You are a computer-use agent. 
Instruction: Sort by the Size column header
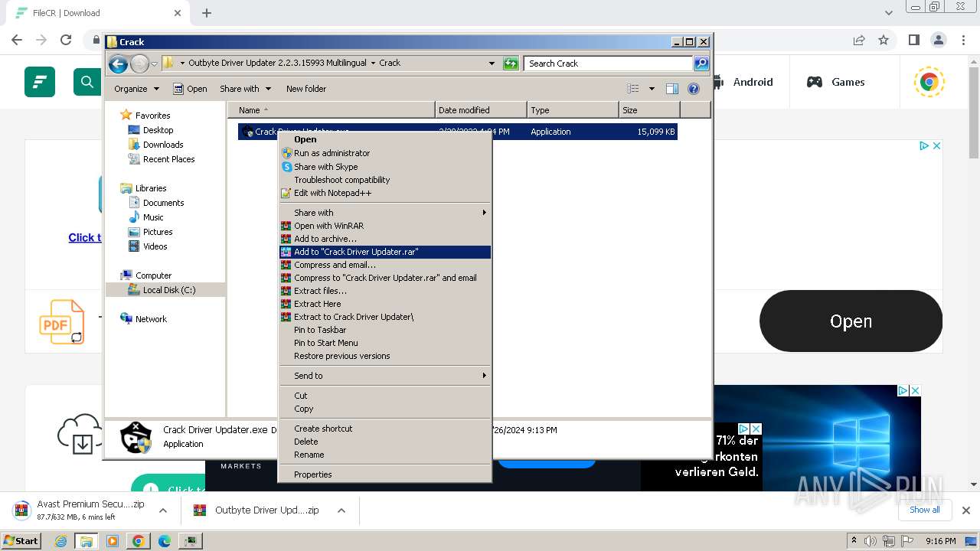pyautogui.click(x=649, y=110)
